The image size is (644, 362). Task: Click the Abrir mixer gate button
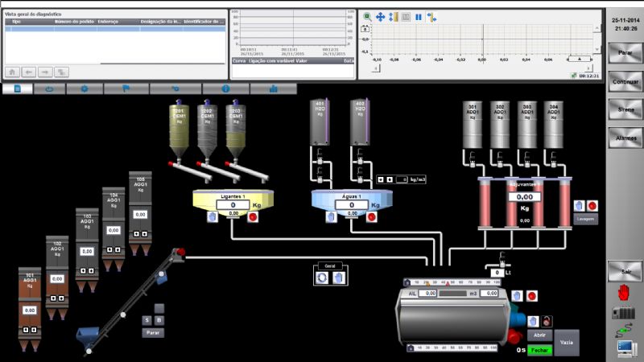[539, 335]
